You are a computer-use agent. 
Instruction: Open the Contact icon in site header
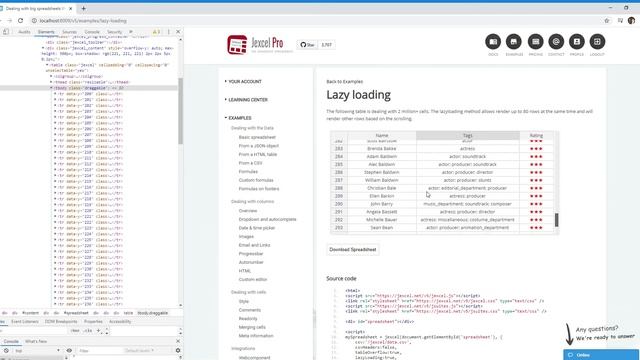click(556, 42)
